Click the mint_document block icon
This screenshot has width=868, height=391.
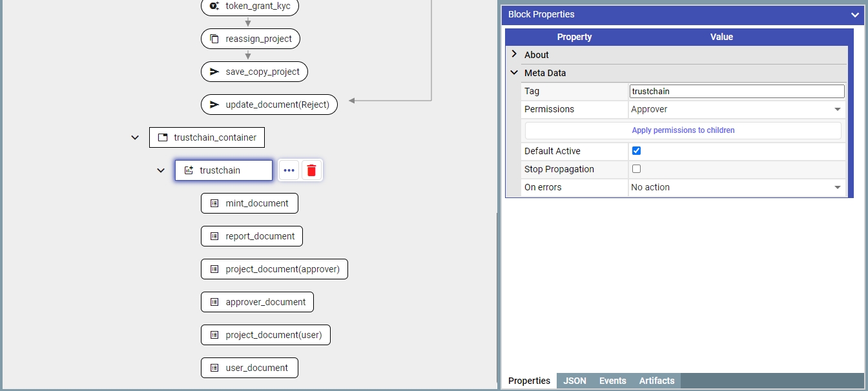[x=214, y=203]
